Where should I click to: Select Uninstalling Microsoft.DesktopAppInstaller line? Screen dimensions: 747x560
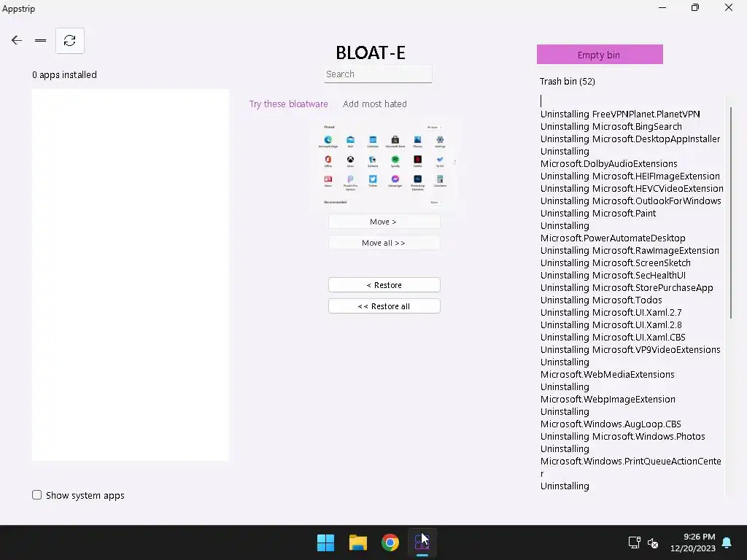[x=630, y=139]
